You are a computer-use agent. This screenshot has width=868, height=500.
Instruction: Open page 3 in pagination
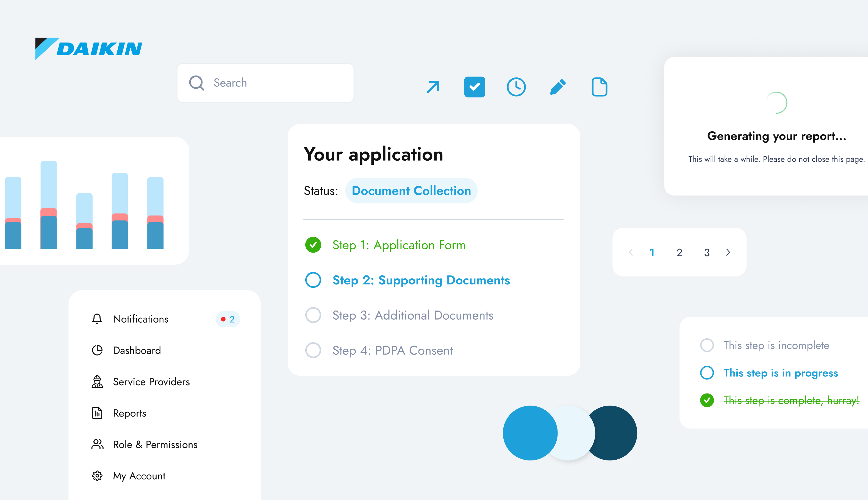(x=706, y=252)
